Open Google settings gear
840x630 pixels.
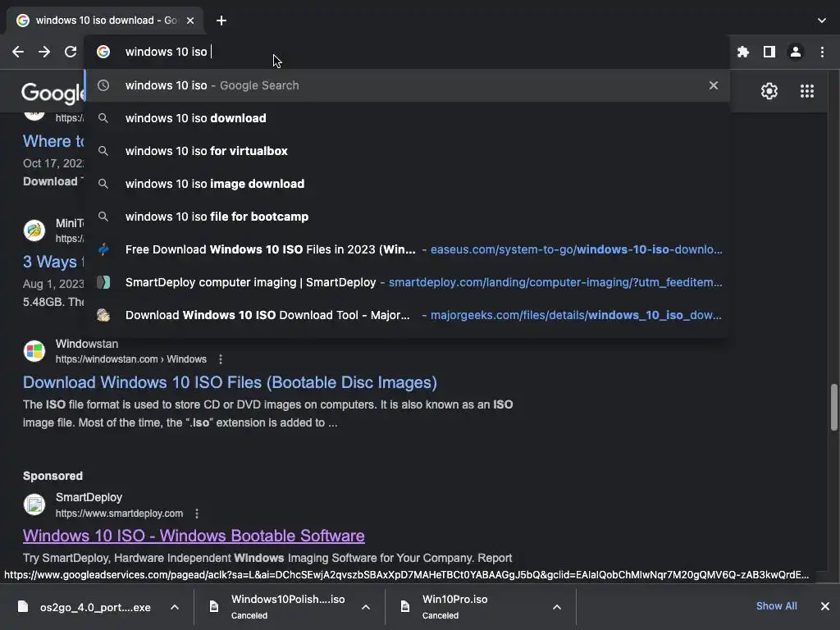[769, 91]
